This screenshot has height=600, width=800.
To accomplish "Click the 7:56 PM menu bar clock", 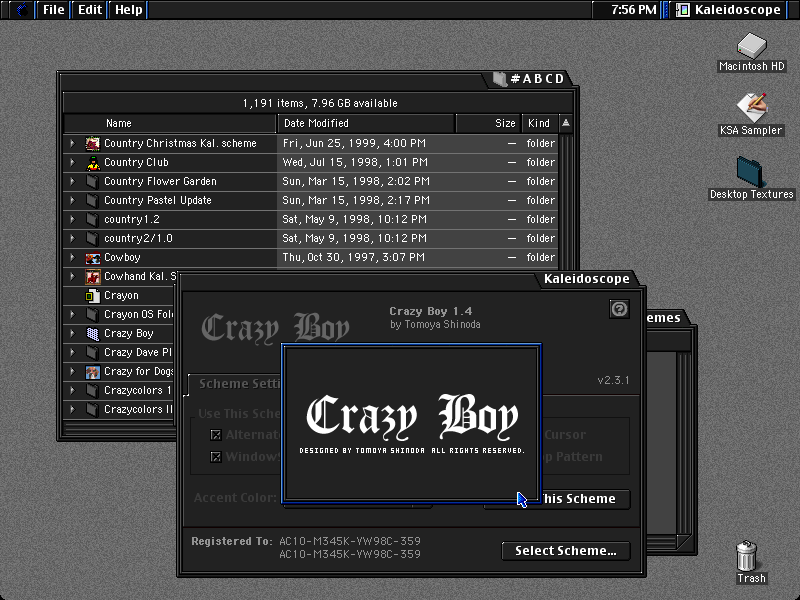I will click(634, 10).
